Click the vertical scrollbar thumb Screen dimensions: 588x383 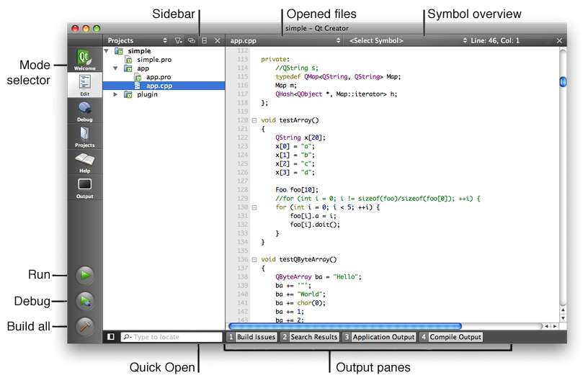click(x=563, y=81)
